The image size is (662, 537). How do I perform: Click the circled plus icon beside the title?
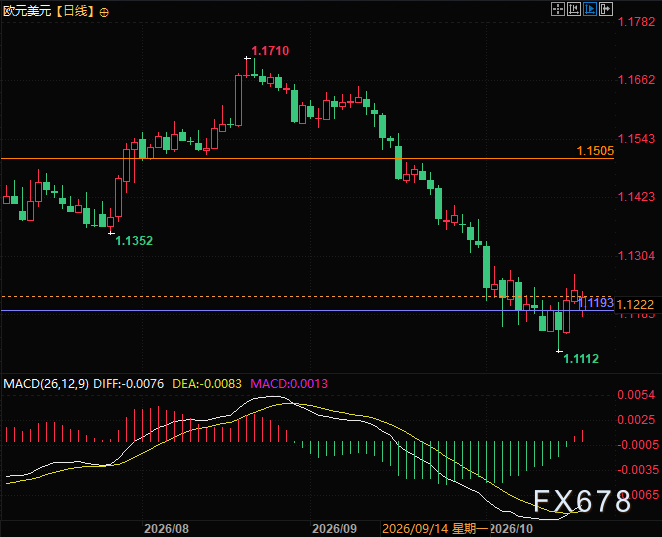[104, 12]
